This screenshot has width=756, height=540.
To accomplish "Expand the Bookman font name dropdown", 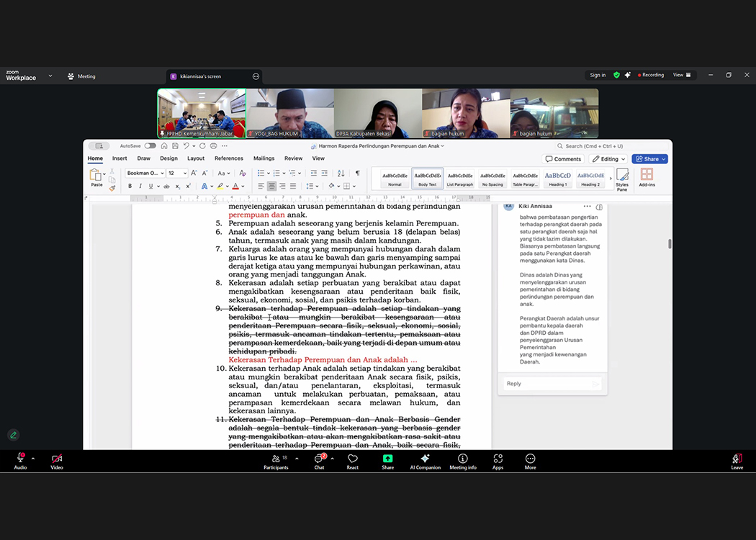I will click(x=162, y=174).
